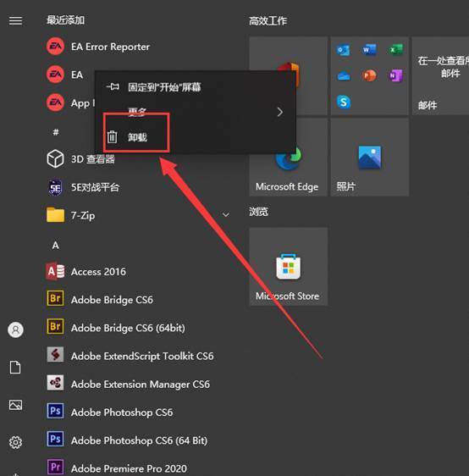Open the 3D 查看器 cube icon

[x=55, y=158]
